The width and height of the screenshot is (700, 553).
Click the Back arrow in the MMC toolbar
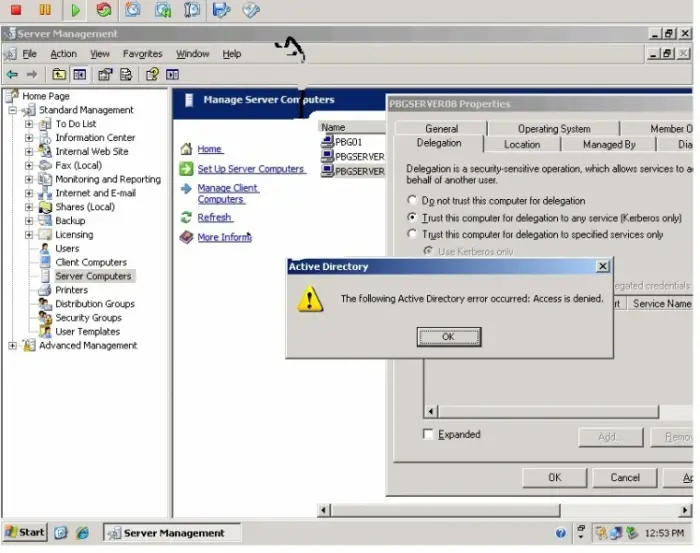coord(12,75)
